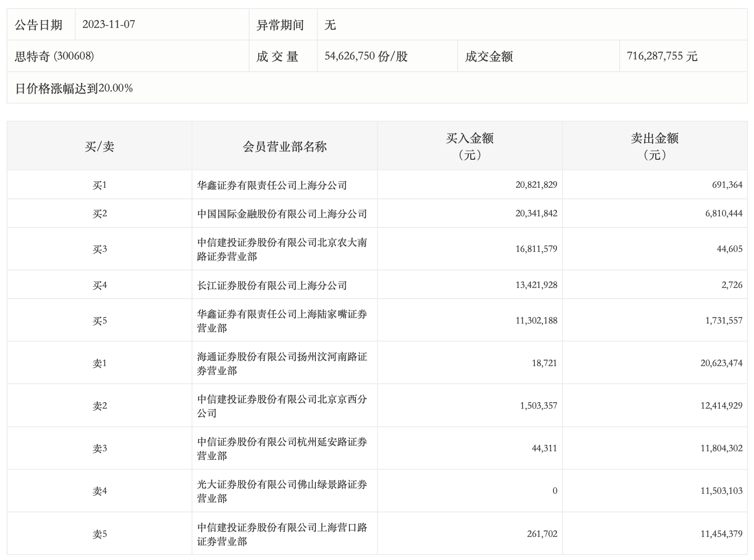Select sell amount 11,503,103

click(x=721, y=491)
